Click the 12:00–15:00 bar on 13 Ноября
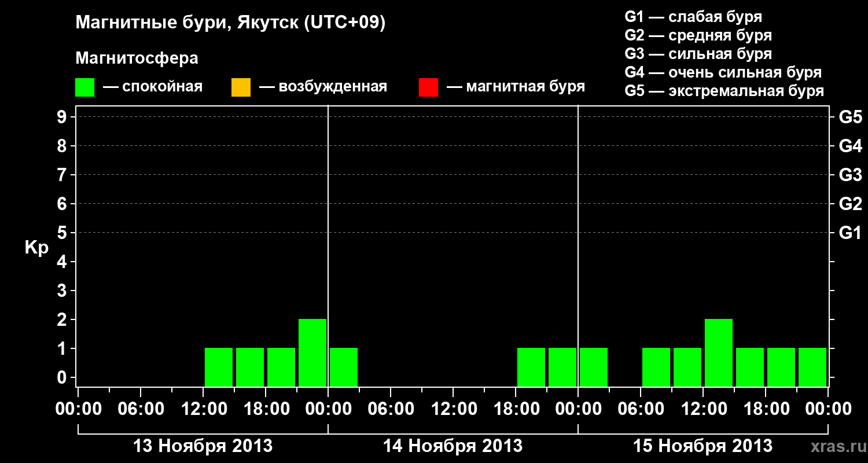Screen dimensions: 868x463 tap(219, 367)
